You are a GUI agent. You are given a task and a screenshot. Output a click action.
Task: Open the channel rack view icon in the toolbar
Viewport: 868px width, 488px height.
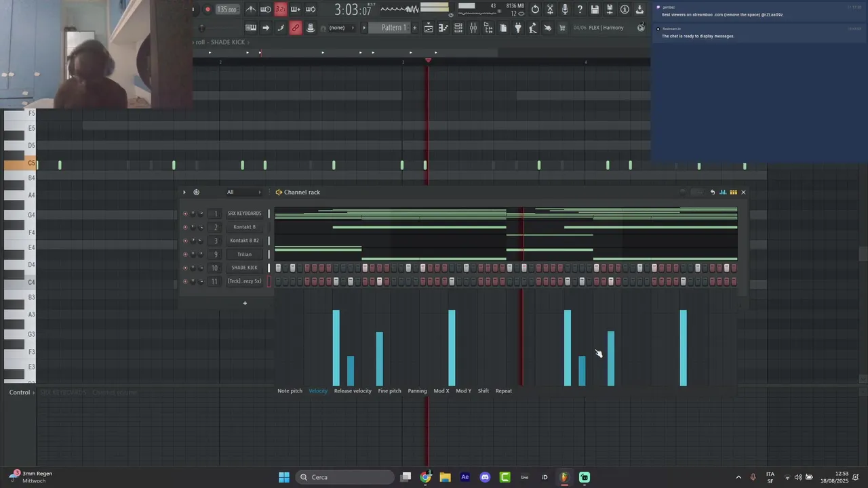(x=458, y=28)
